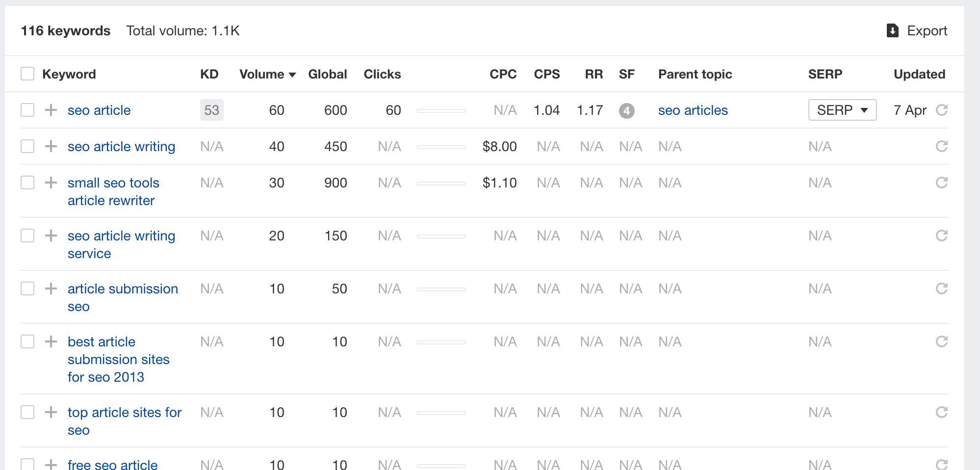The image size is (980, 470).
Task: Check 'seo article writing service' checkbox
Action: coord(27,235)
